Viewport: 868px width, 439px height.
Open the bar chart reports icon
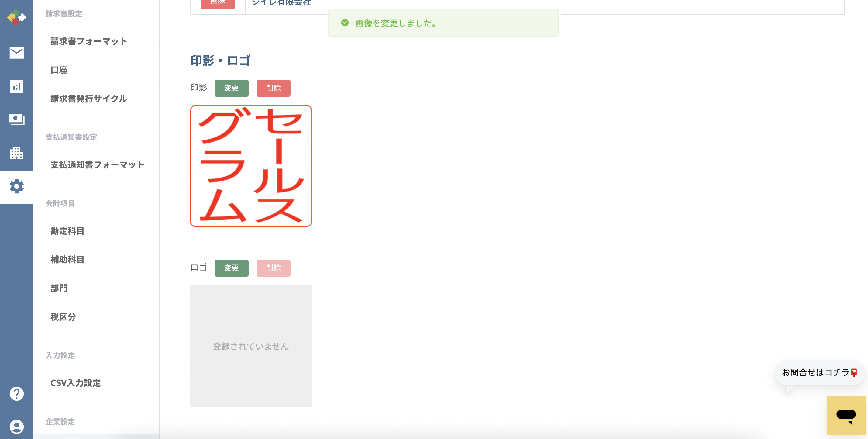(16, 86)
